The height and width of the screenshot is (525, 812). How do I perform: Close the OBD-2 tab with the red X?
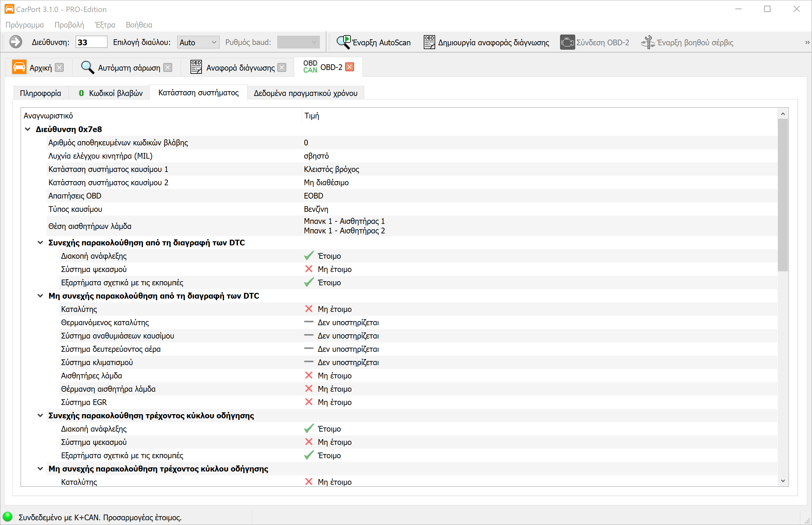pyautogui.click(x=349, y=67)
